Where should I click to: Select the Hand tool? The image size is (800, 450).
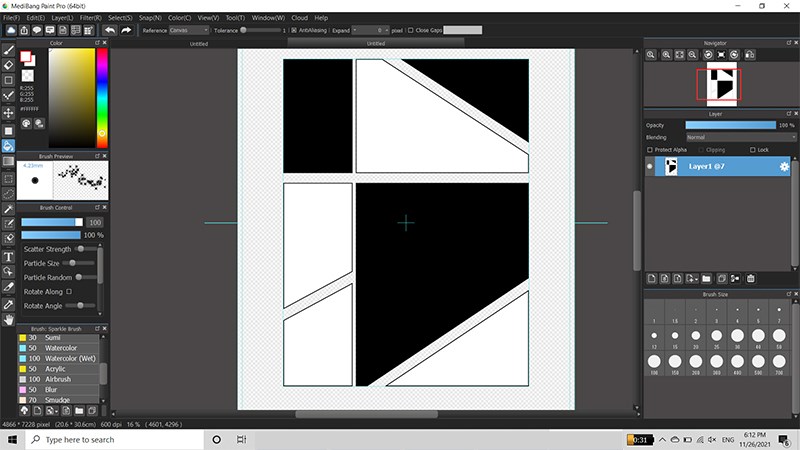click(8, 320)
